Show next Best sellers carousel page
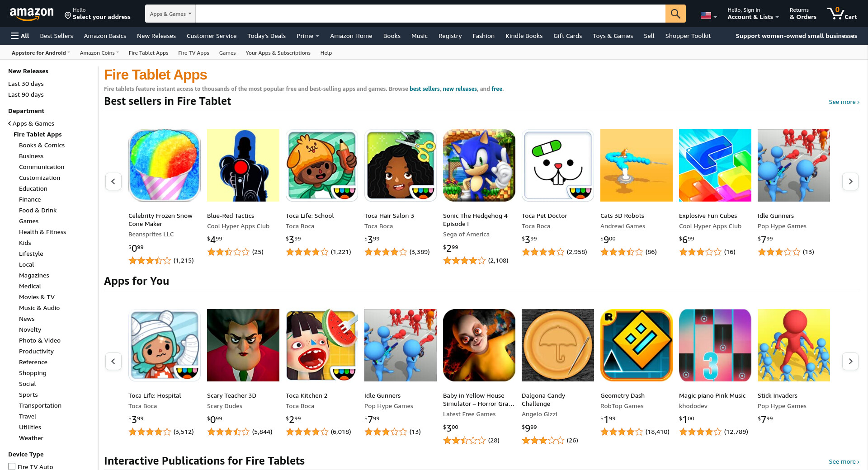The height and width of the screenshot is (470, 868). click(850, 181)
